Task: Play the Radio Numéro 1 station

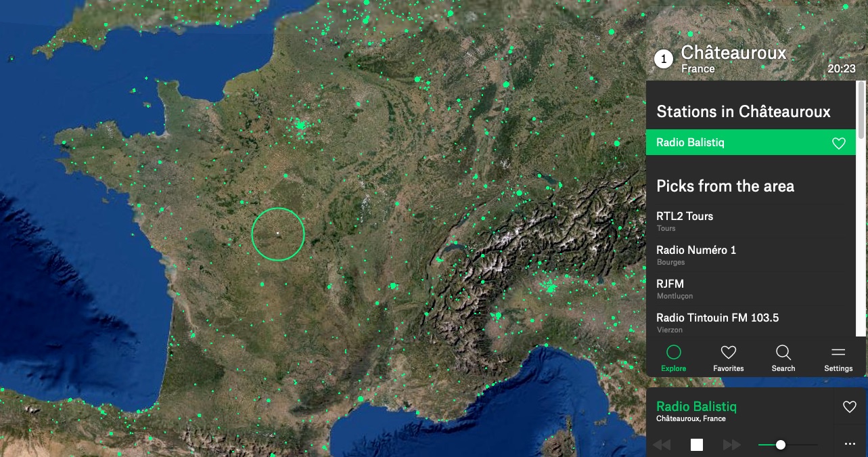Action: point(751,254)
